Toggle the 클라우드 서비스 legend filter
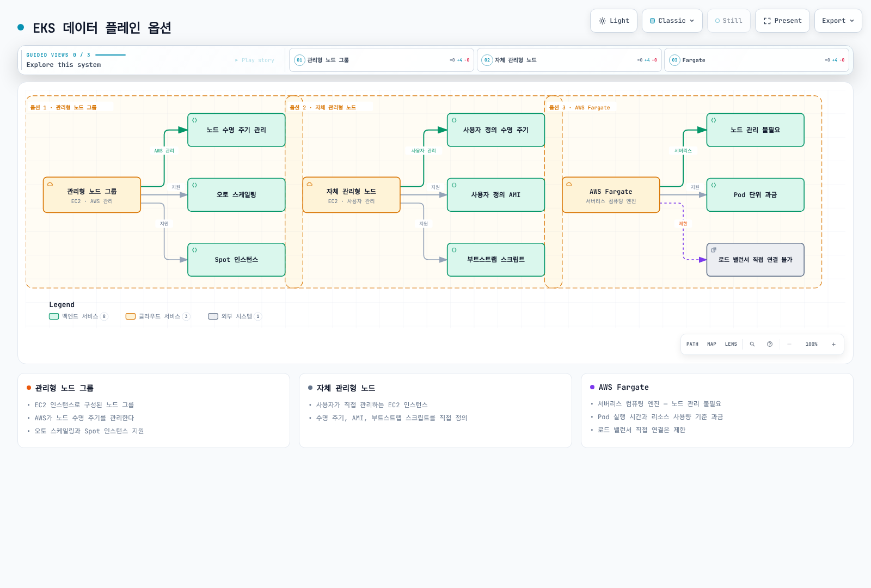 click(x=158, y=316)
